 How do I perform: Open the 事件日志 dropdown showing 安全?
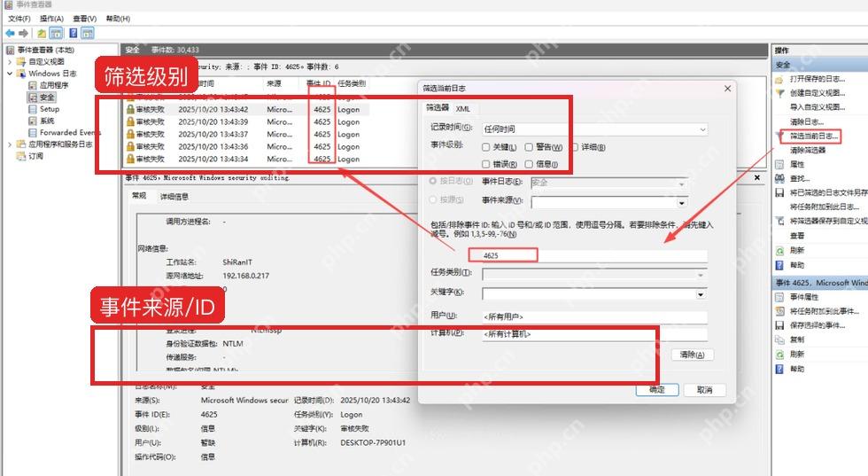click(609, 183)
